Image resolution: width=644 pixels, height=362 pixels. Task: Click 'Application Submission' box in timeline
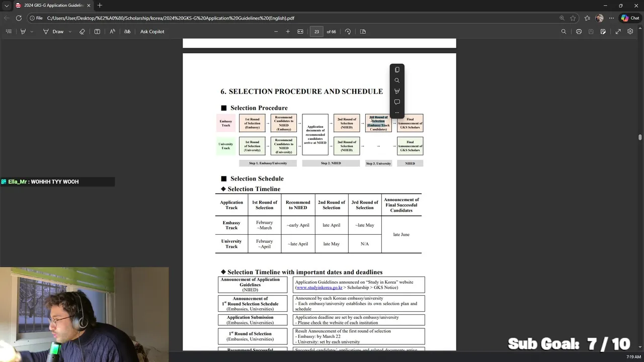pos(253,320)
